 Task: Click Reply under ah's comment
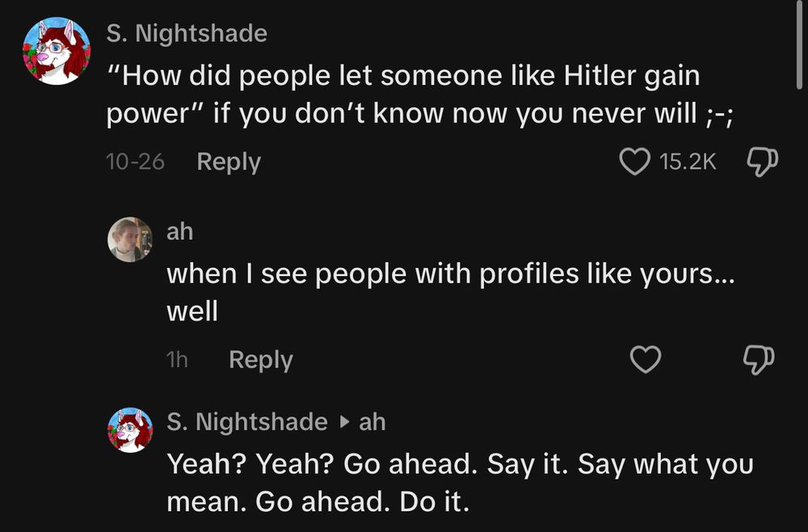coord(260,359)
